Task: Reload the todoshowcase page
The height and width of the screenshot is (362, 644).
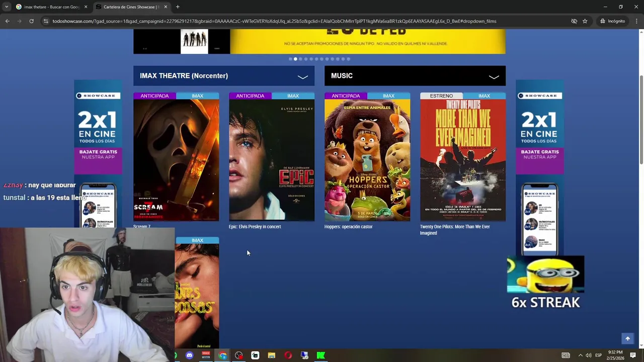Action: (31, 21)
